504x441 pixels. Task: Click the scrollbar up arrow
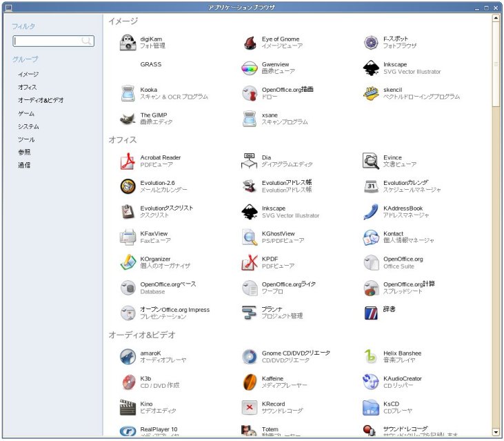click(496, 18)
